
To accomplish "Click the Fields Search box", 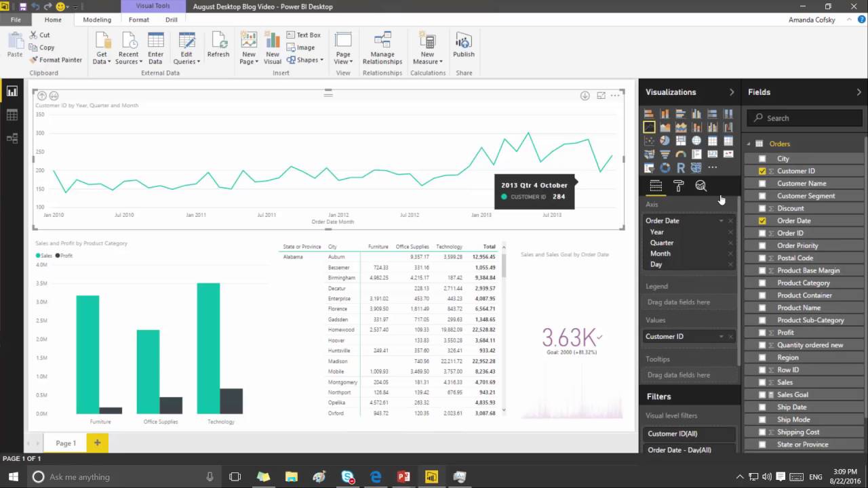I will pos(806,118).
